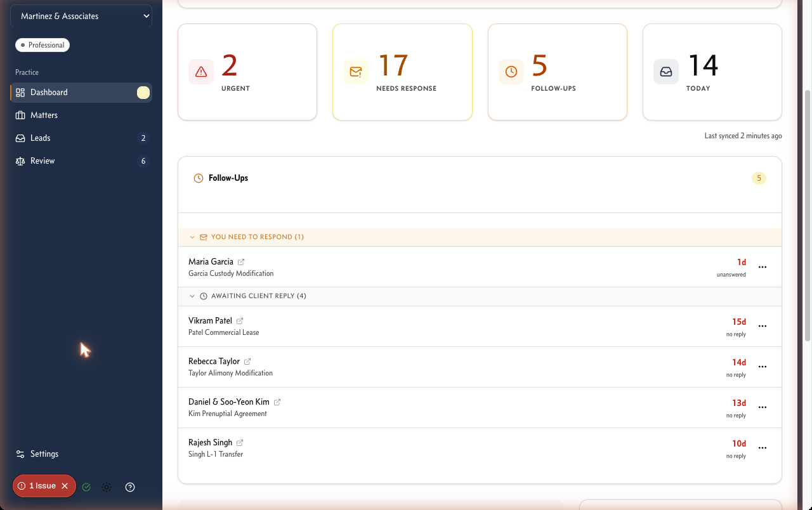812x510 pixels.
Task: Open more options for Rebecca Taylor row
Action: coord(763,367)
